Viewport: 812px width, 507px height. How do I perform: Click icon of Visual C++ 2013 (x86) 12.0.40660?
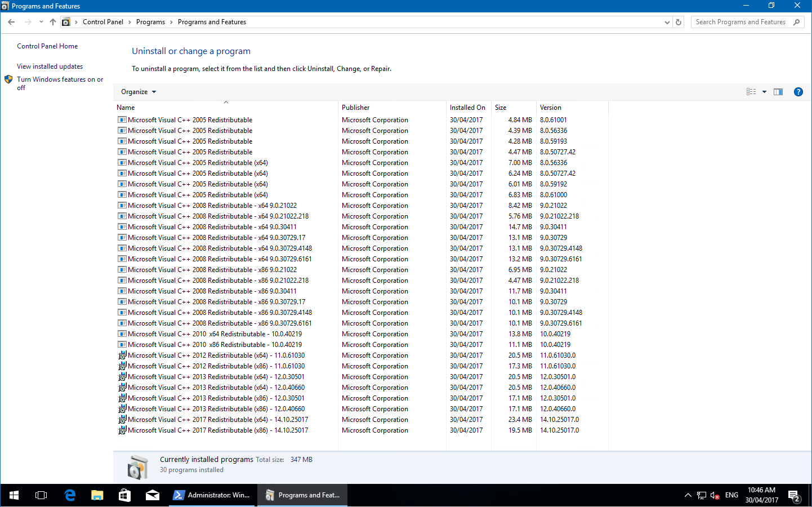pos(122,409)
